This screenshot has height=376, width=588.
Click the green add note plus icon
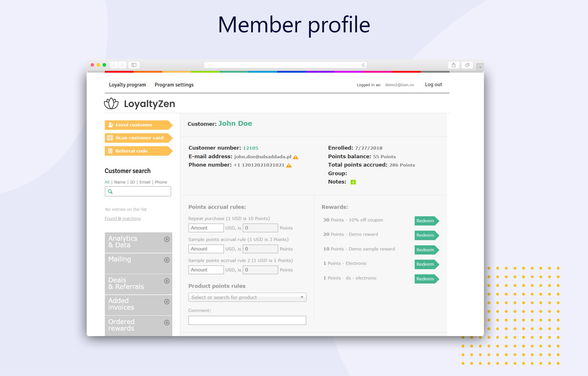coord(353,182)
